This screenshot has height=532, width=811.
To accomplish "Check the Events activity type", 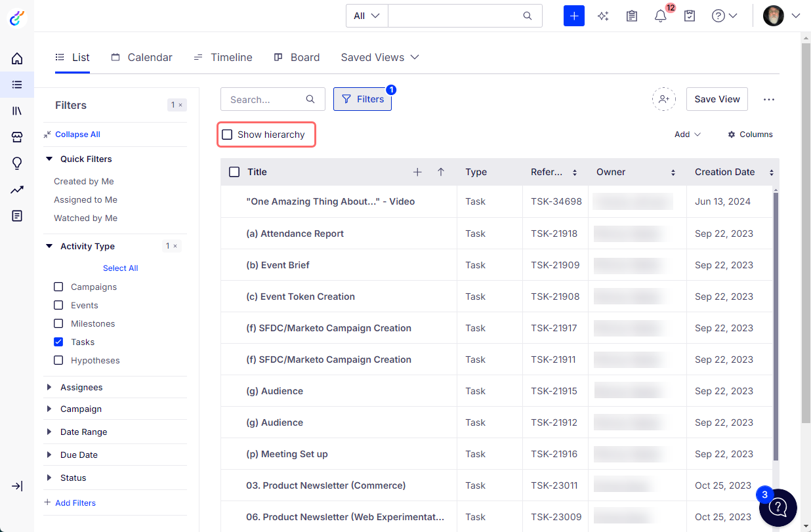I will point(58,305).
